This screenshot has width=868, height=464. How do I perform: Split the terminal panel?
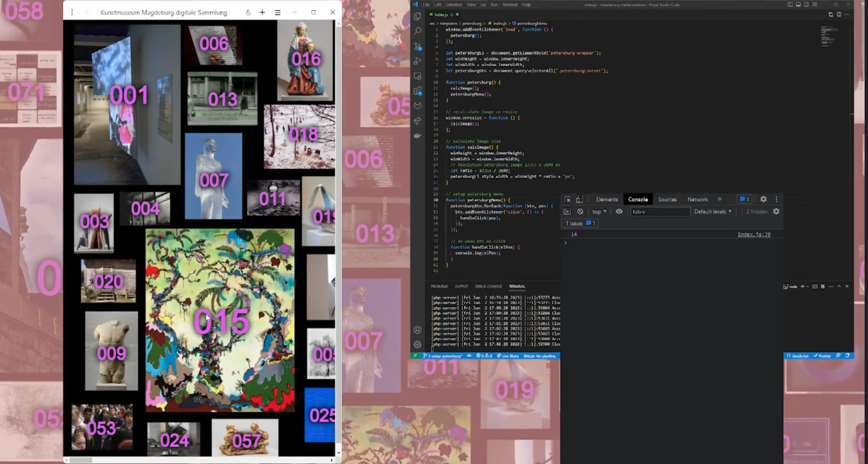pos(815,286)
